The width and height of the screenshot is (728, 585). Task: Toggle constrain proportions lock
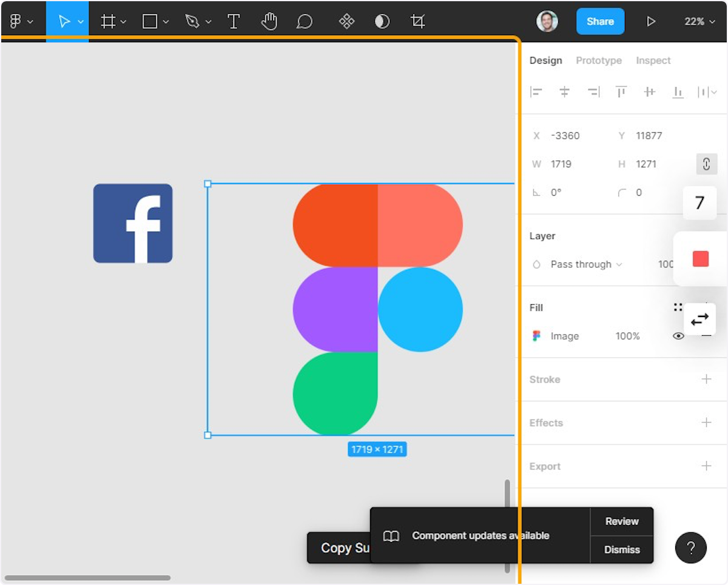(707, 164)
